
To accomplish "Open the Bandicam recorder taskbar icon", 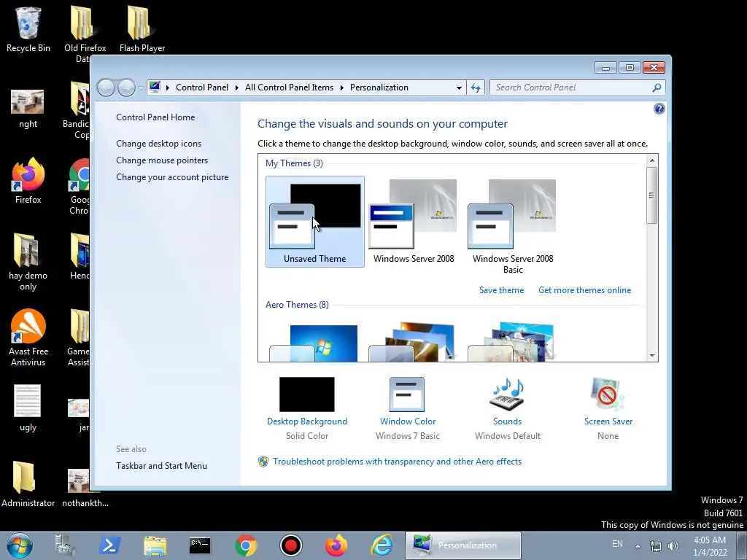I will coord(290,545).
